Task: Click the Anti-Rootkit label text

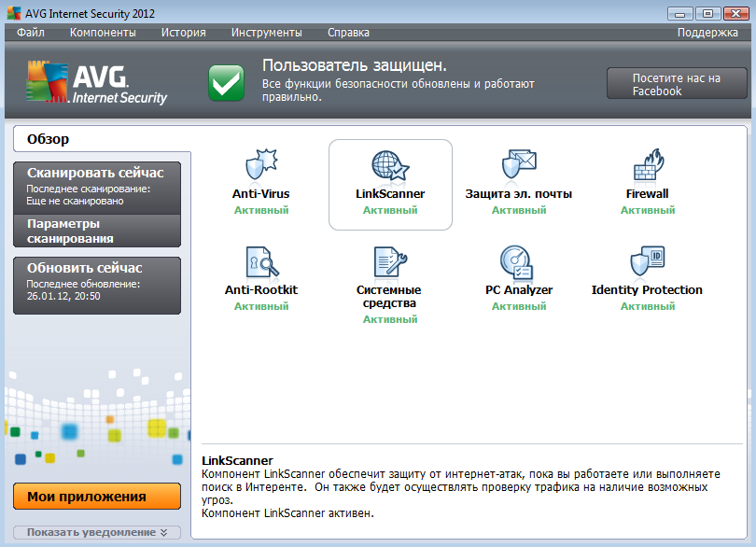Action: pos(260,289)
